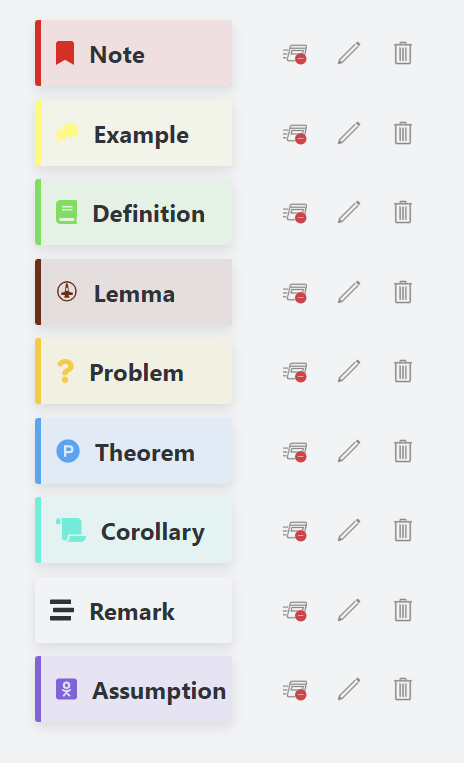Click the Theorem callout preview
This screenshot has height=763, width=464.
133,451
